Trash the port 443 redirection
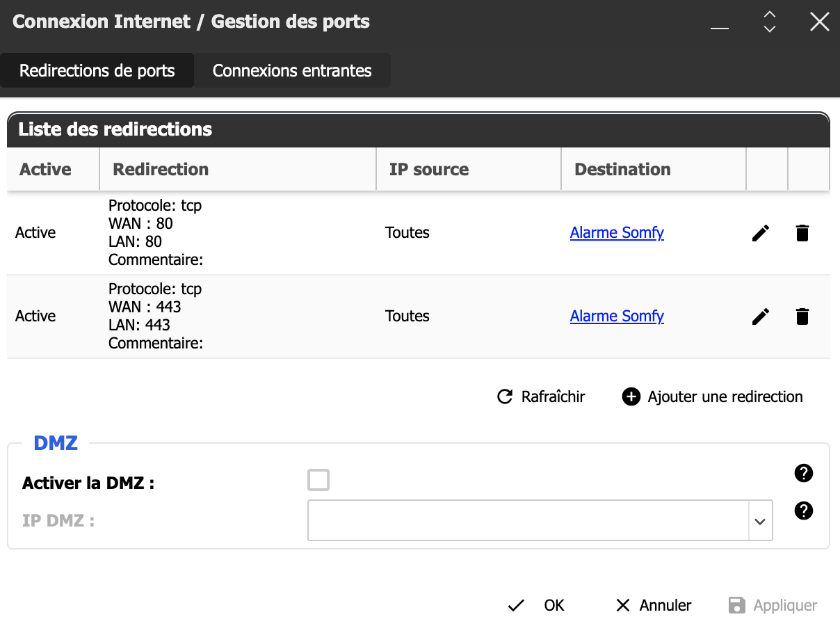 [x=802, y=316]
